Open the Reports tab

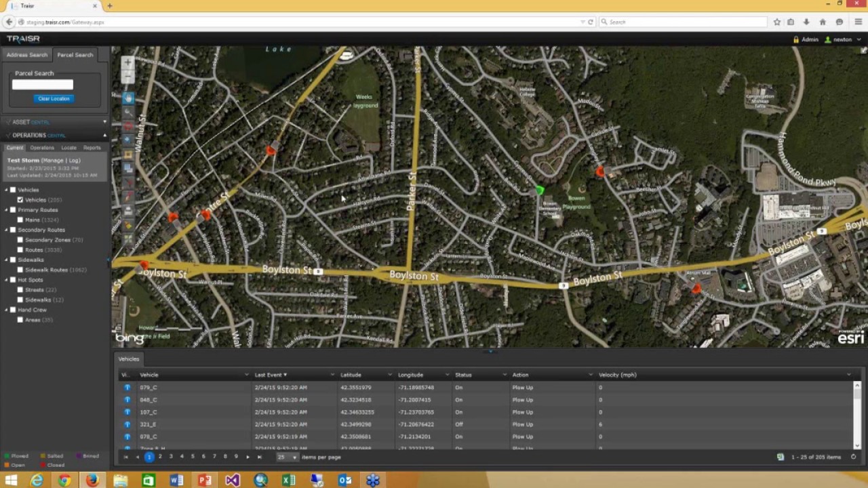point(92,148)
